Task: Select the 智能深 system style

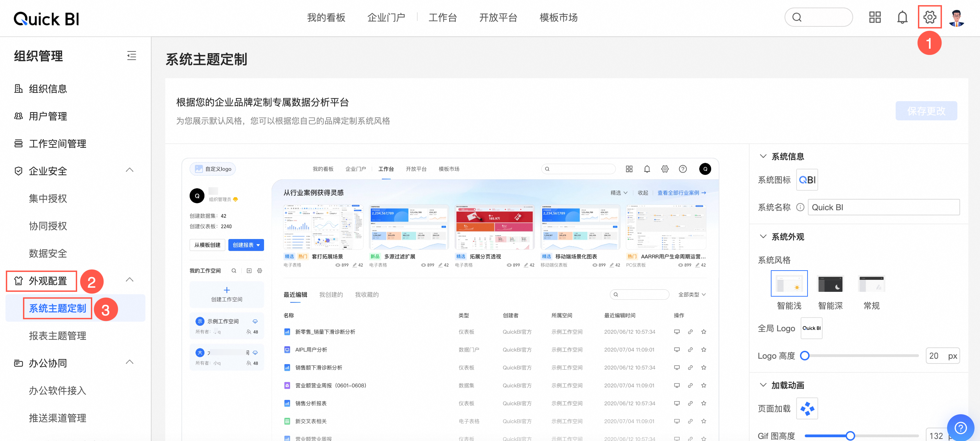Action: point(830,284)
